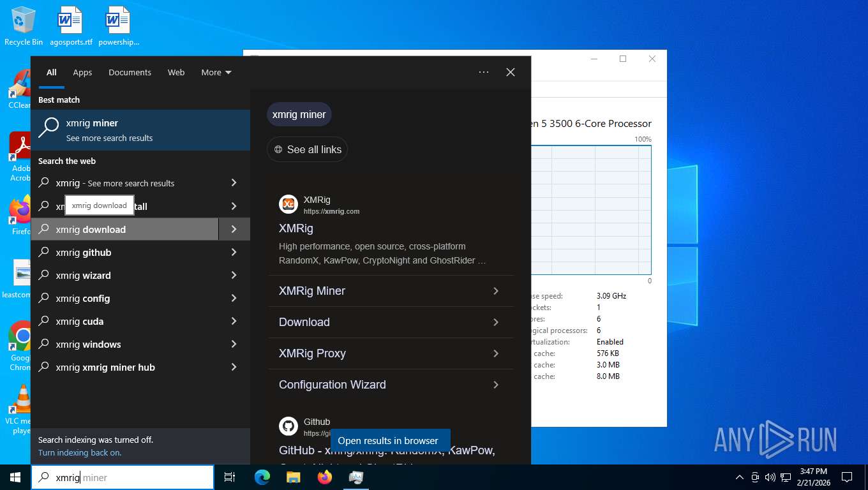Click the XMRig site favicon in results

pyautogui.click(x=288, y=204)
